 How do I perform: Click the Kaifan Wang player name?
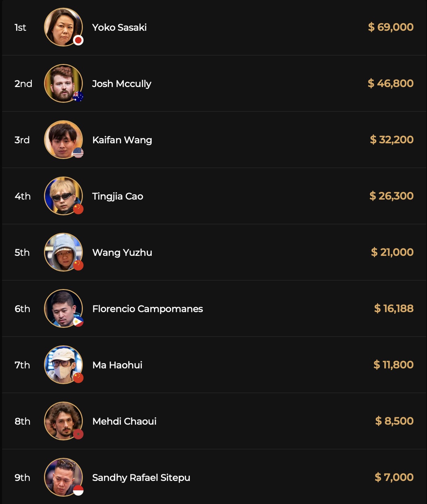click(122, 140)
